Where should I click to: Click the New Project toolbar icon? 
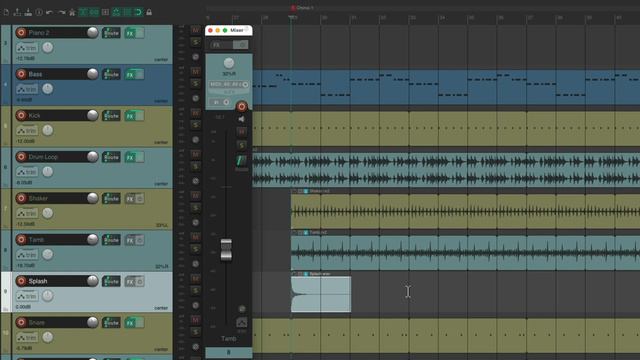point(6,12)
